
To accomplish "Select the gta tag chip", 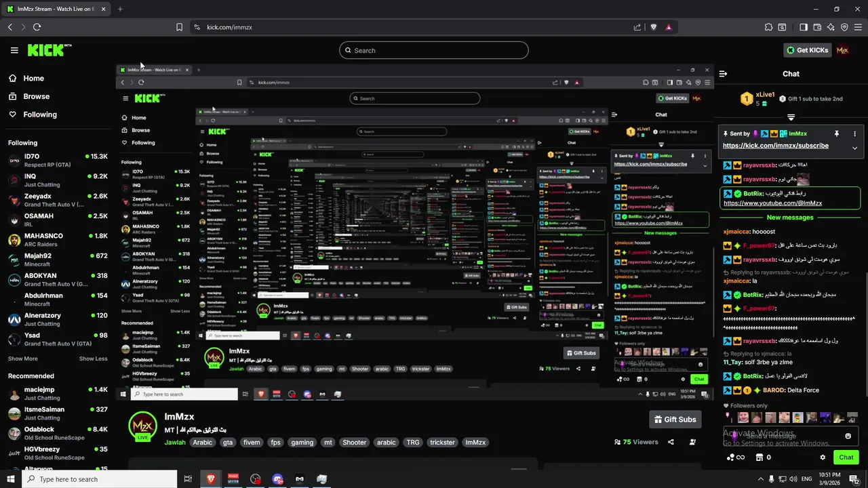I will (x=228, y=443).
